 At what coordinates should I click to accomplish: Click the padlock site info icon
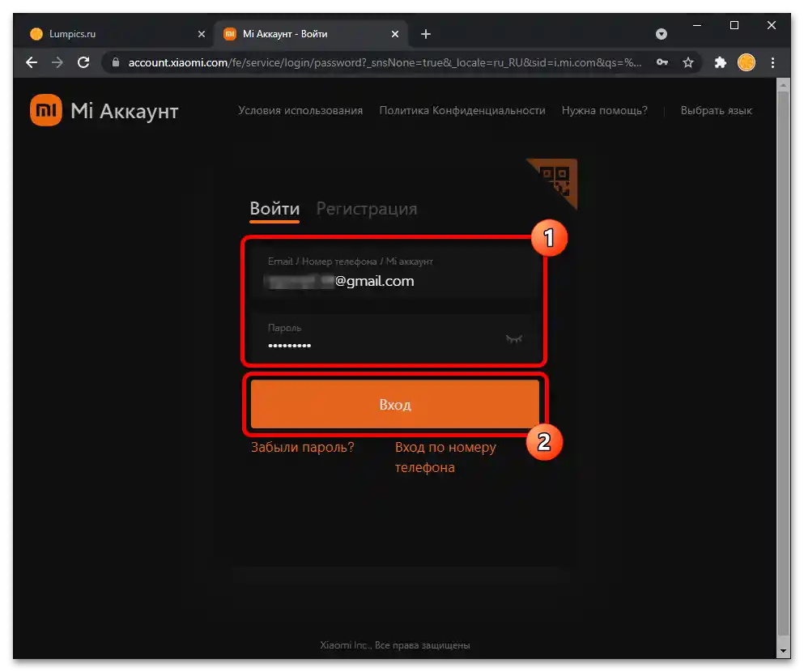coord(116,62)
